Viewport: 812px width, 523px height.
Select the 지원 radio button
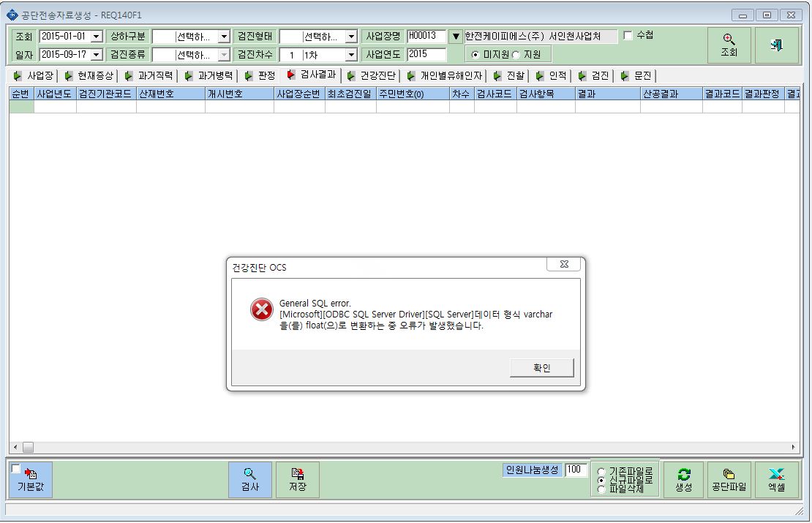(516, 54)
